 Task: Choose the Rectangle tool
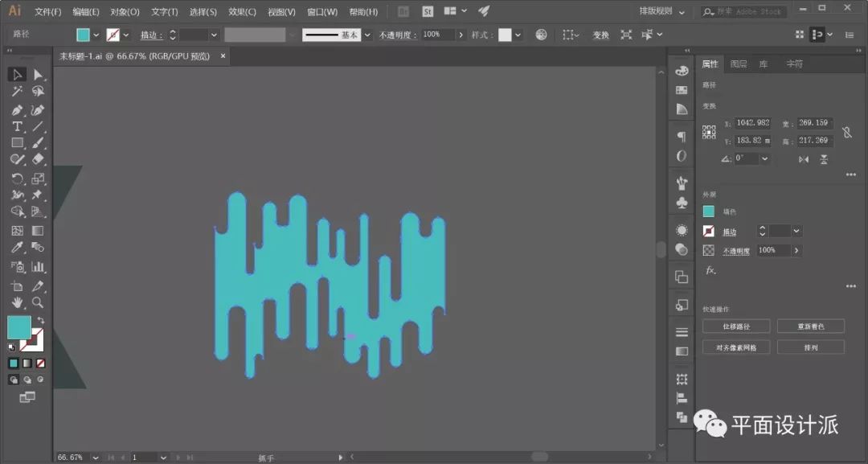coord(17,143)
